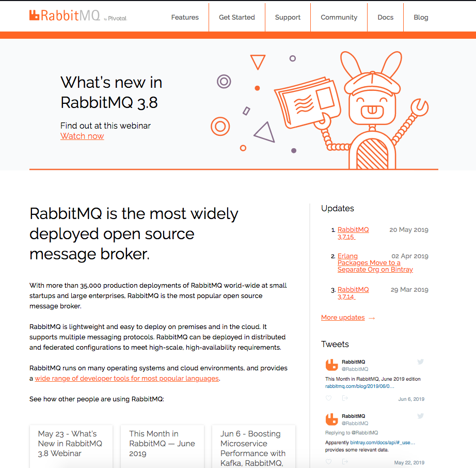476x468 pixels.
Task: Open the RabbitMQ 3.7.14 update link
Action: pyautogui.click(x=353, y=293)
